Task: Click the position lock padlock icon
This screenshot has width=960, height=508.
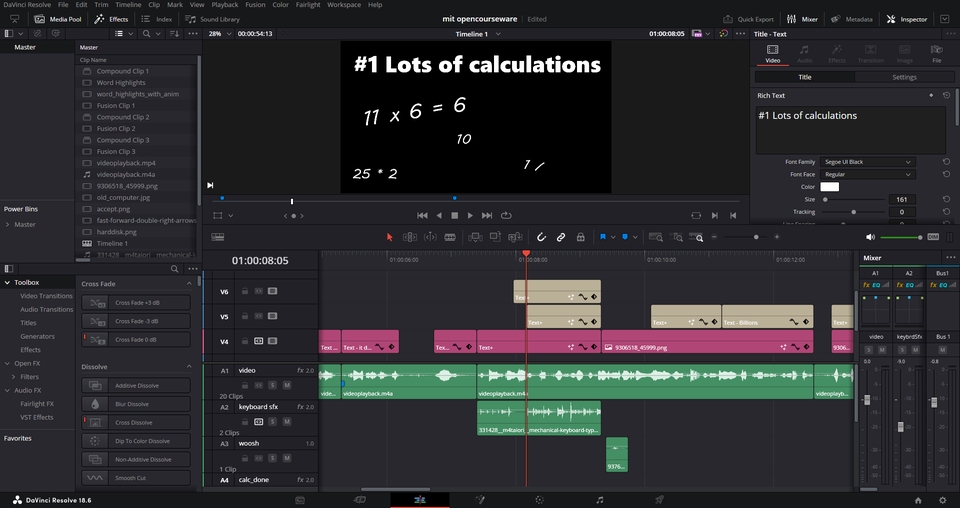Action: (580, 237)
